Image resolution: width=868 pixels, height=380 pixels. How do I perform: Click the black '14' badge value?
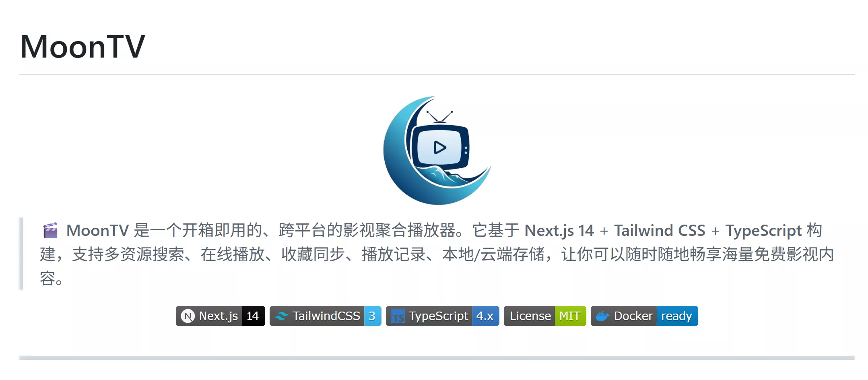point(253,316)
